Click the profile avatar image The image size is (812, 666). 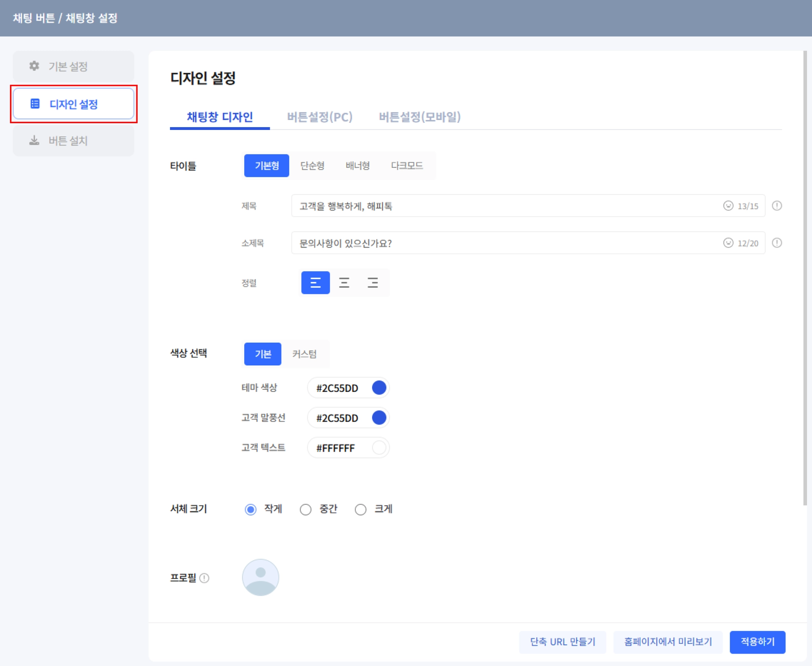click(260, 577)
